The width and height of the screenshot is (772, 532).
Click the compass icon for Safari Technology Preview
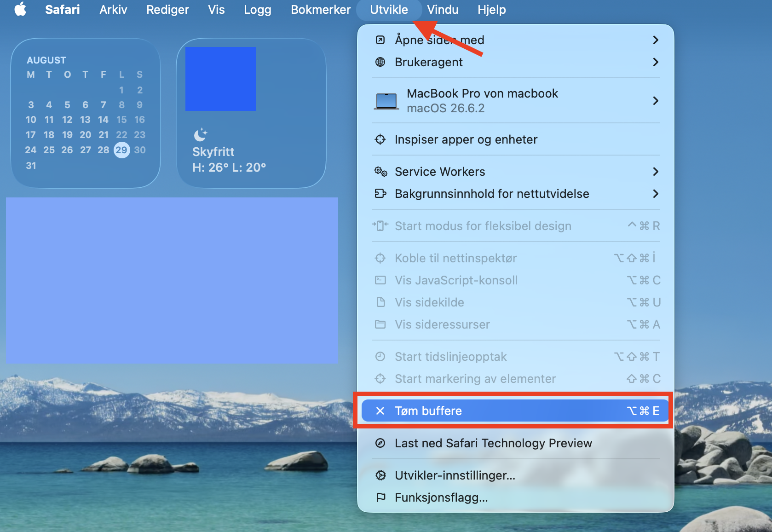click(x=380, y=443)
